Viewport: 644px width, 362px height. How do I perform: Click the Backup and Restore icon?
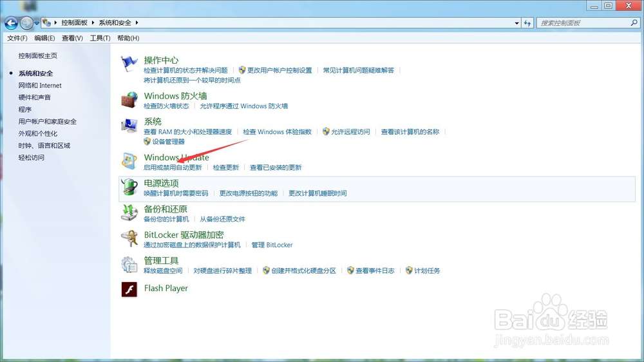coord(129,213)
